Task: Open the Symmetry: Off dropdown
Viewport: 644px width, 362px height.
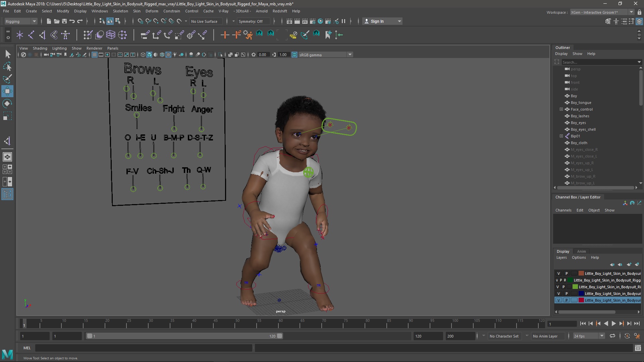Action: coord(254,21)
